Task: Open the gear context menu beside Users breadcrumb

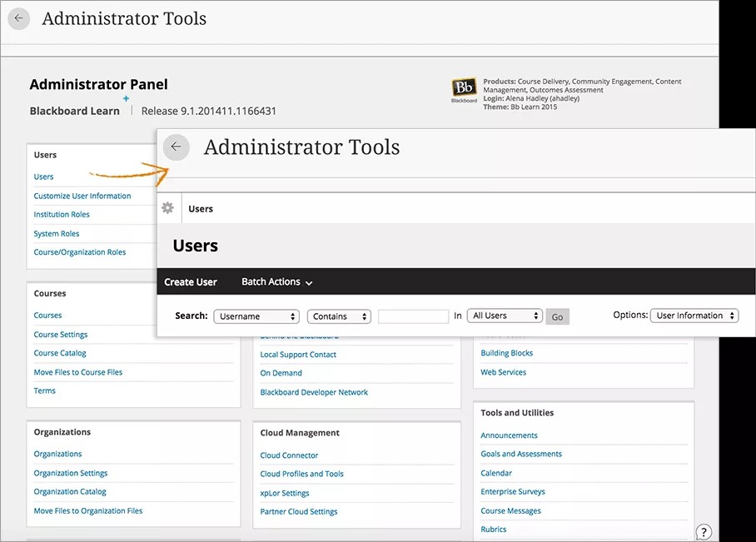Action: click(167, 208)
